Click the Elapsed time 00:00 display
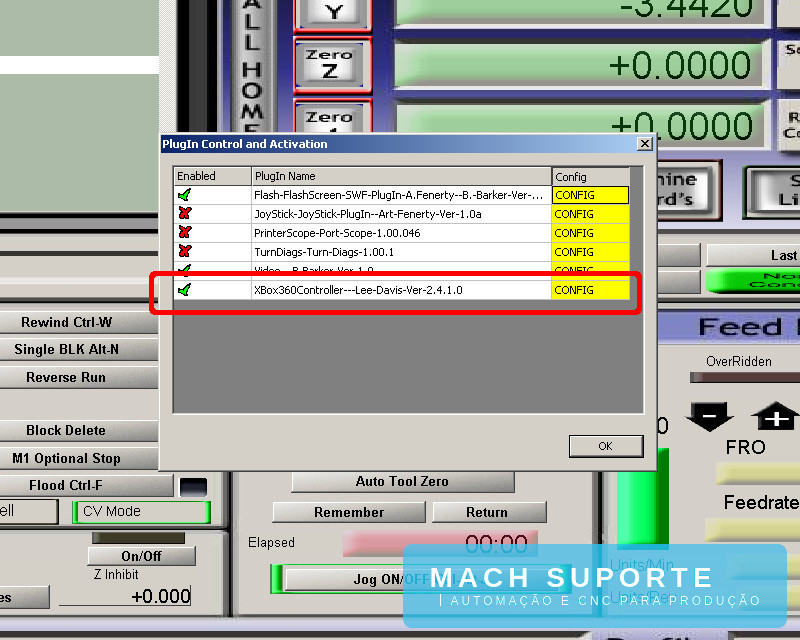800x640 pixels. coord(440,544)
